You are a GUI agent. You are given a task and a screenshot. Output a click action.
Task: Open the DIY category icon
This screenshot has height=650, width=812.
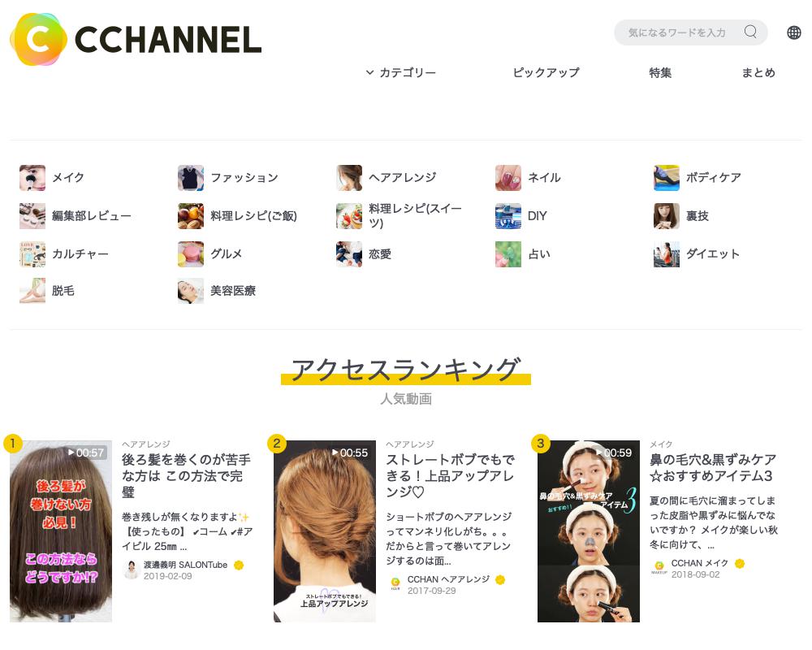tap(508, 216)
